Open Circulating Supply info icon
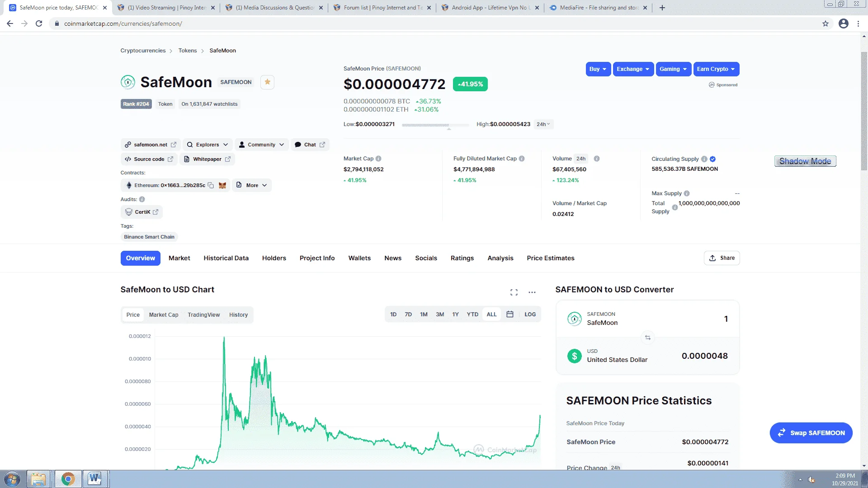868x488 pixels. [x=704, y=159]
